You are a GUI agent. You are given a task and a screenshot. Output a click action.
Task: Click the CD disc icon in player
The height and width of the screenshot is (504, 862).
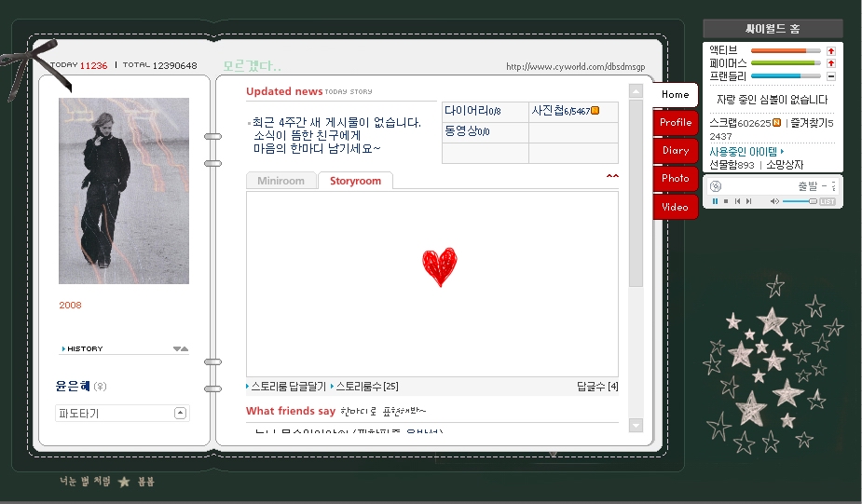(x=715, y=186)
